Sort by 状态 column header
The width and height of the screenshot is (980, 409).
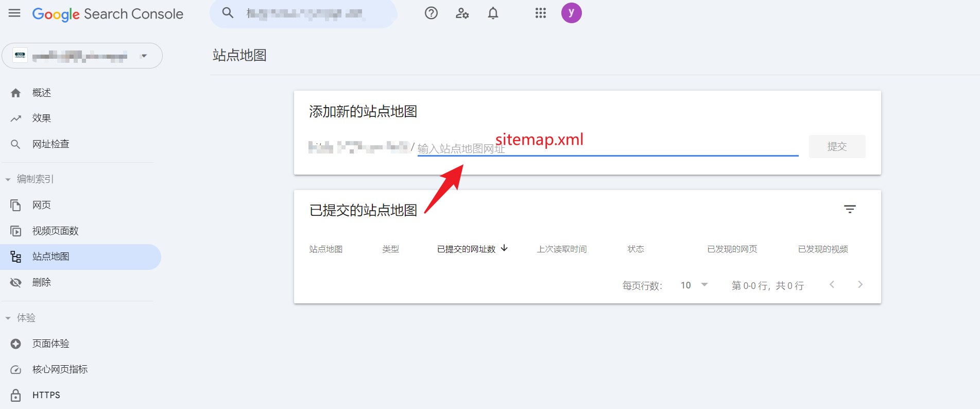click(635, 249)
